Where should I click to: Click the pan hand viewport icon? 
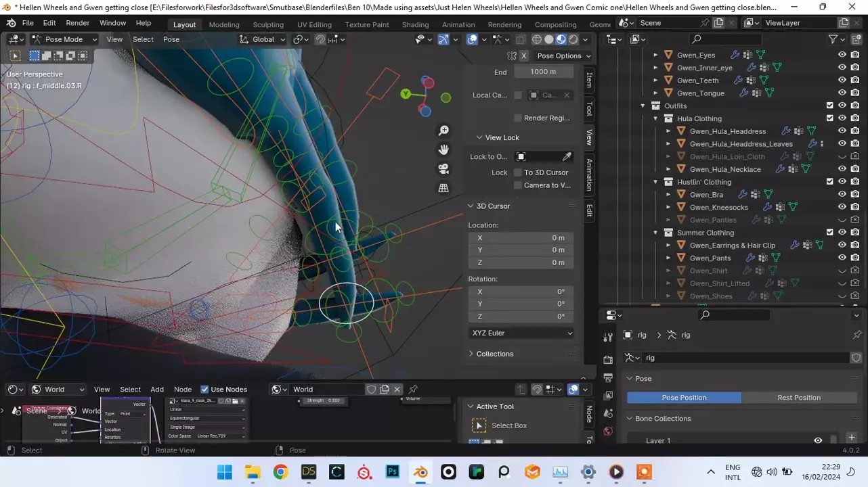(x=443, y=149)
